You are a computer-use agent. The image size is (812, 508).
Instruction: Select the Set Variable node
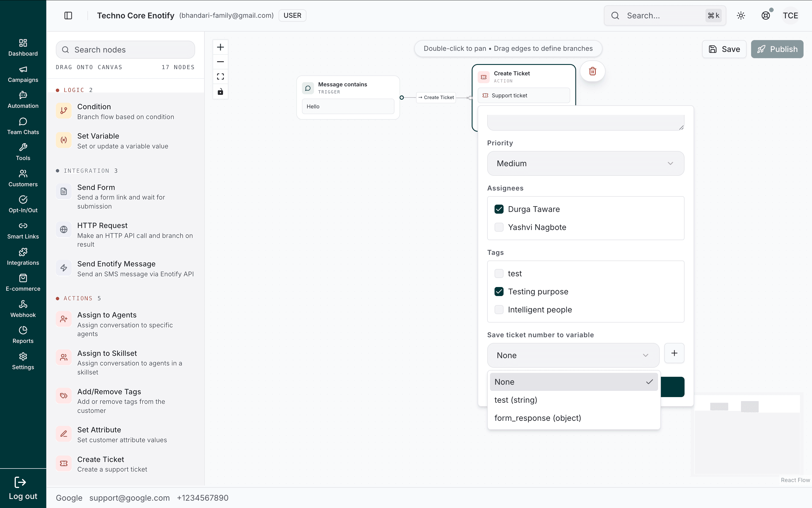click(125, 141)
